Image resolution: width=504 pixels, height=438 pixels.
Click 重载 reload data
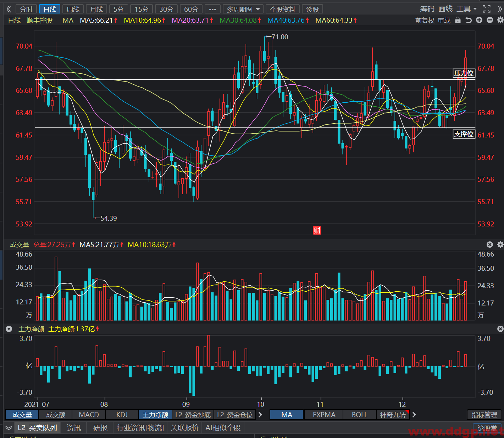click(x=444, y=21)
